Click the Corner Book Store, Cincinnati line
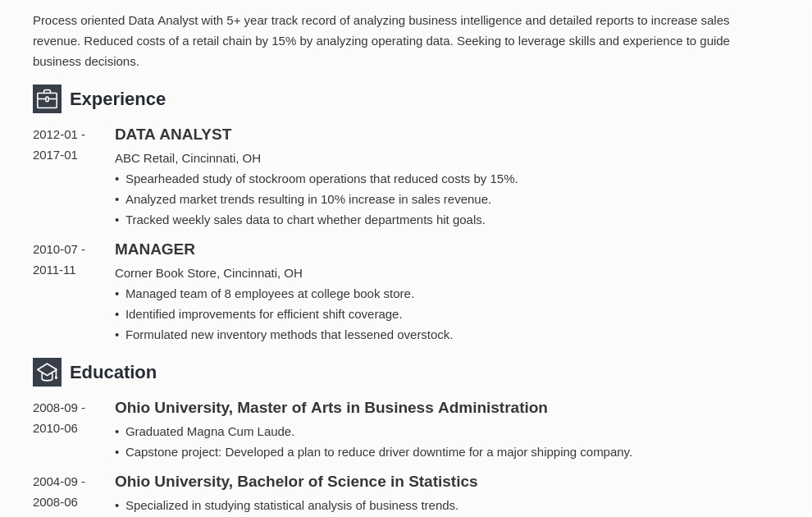Screen dimensions: 812x517 coord(208,273)
